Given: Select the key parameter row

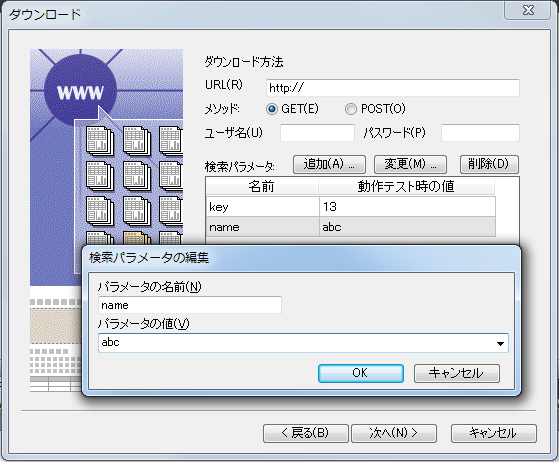Looking at the screenshot, I should pyautogui.click(x=350, y=206).
